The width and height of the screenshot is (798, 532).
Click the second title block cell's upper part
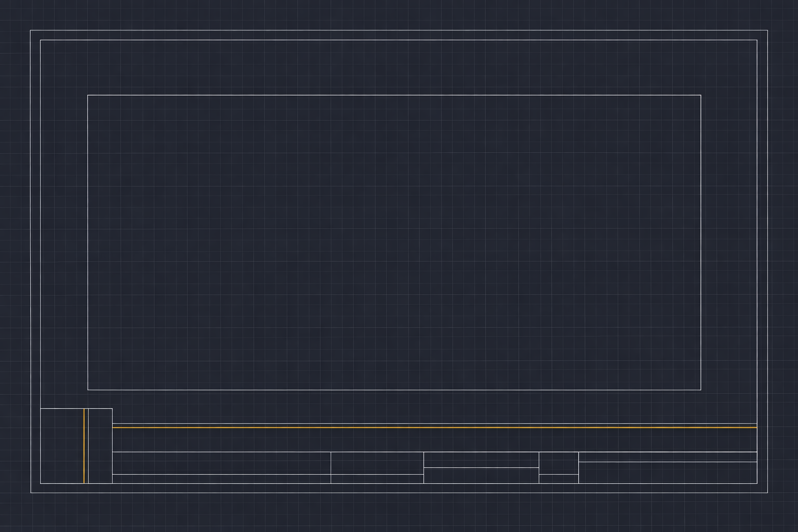click(x=377, y=463)
